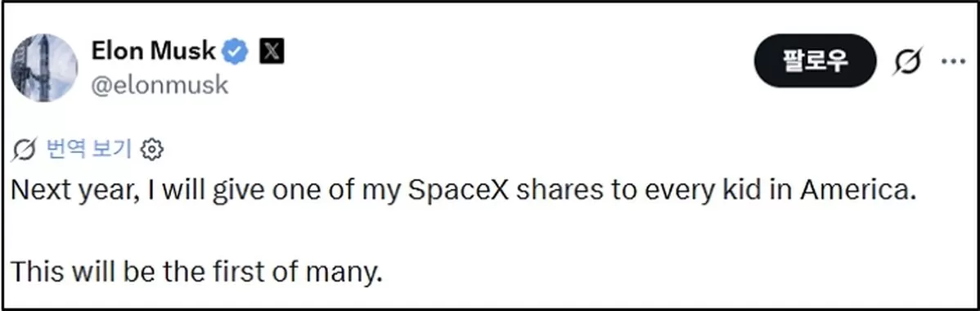Click the blue verified checkmark badge
Image resolution: width=980 pixels, height=311 pixels.
(236, 52)
